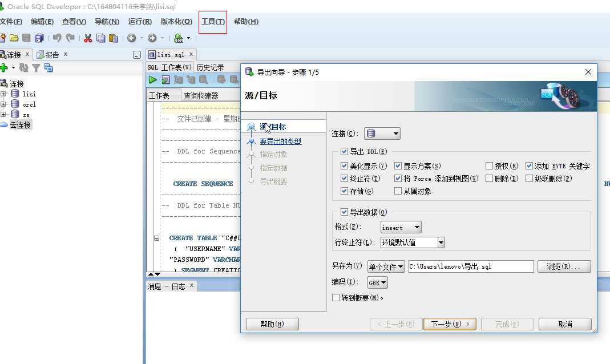
Task: Open the 查看 menu
Action: point(74,21)
